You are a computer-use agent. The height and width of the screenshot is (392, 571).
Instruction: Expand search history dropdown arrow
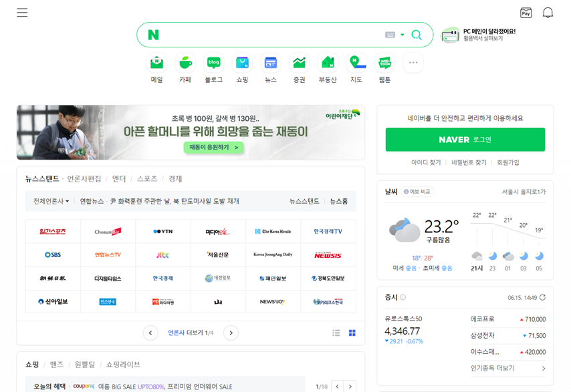coord(403,35)
